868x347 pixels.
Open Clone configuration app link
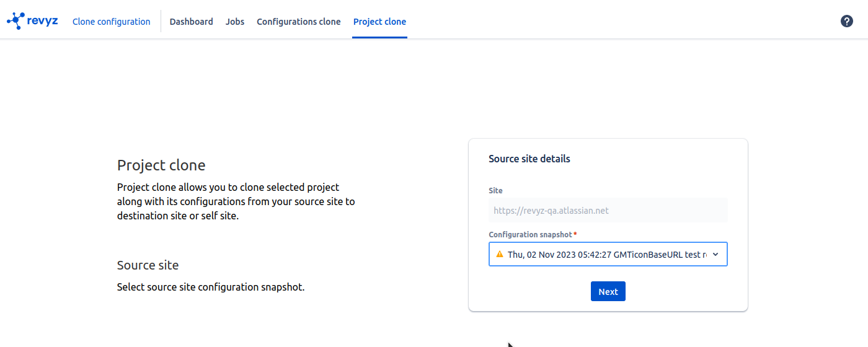[x=111, y=22]
